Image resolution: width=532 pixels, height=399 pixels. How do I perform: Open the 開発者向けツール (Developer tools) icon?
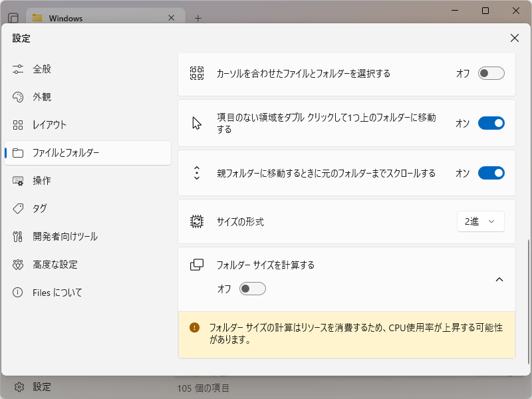click(x=19, y=236)
